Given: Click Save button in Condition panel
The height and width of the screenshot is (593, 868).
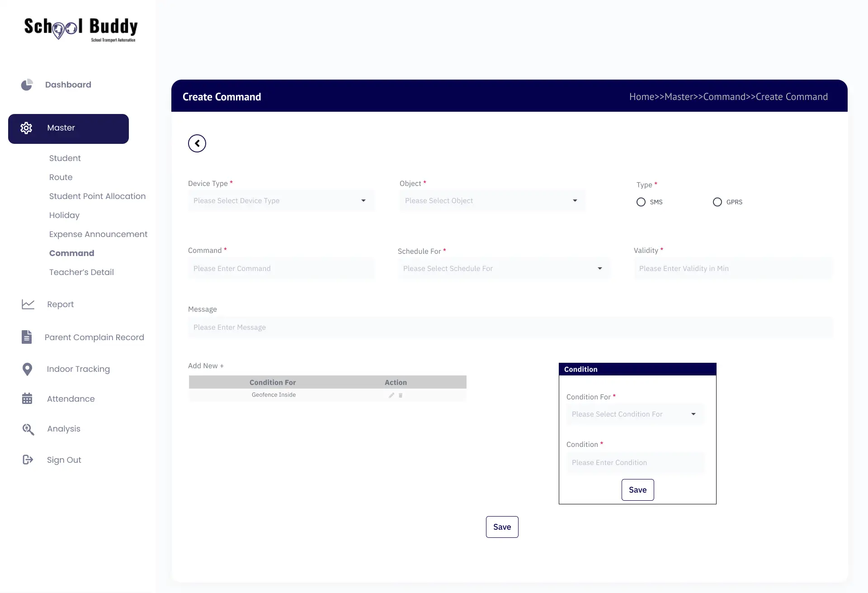Looking at the screenshot, I should pyautogui.click(x=637, y=490).
